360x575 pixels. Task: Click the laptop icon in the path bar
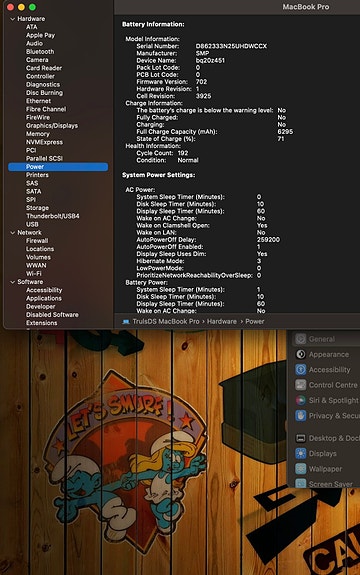click(126, 322)
